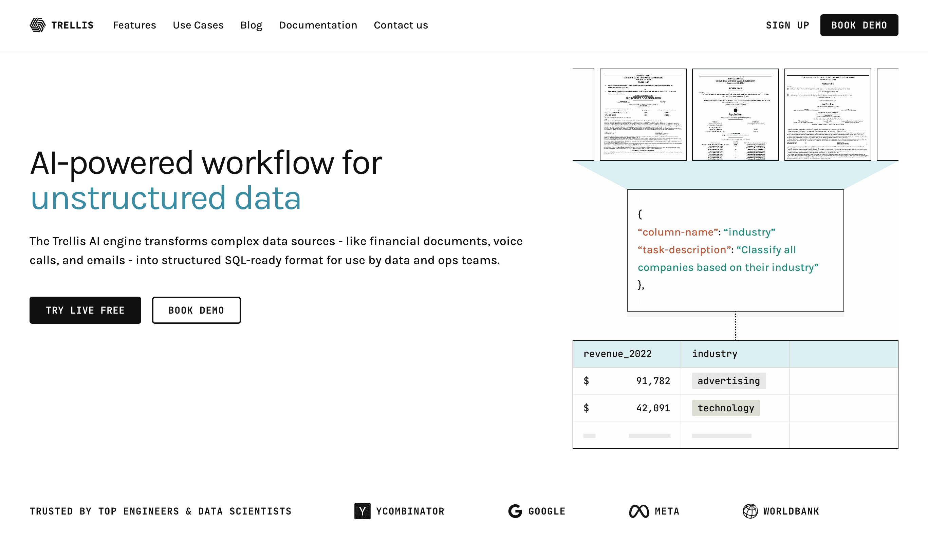Click the Blog navigation tab
This screenshot has width=928, height=560.
click(x=251, y=25)
